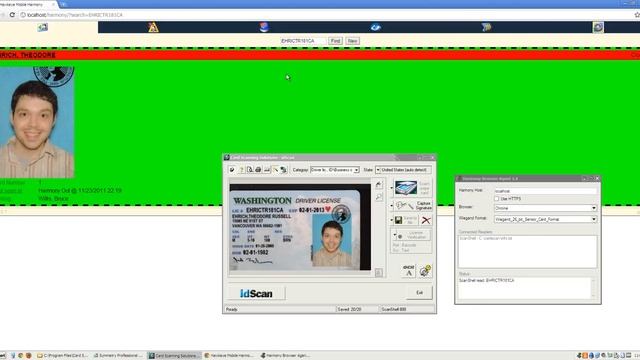640x360 pixels.
Task: Switch to Harmony Browser Agent taskbar item
Action: click(286, 356)
